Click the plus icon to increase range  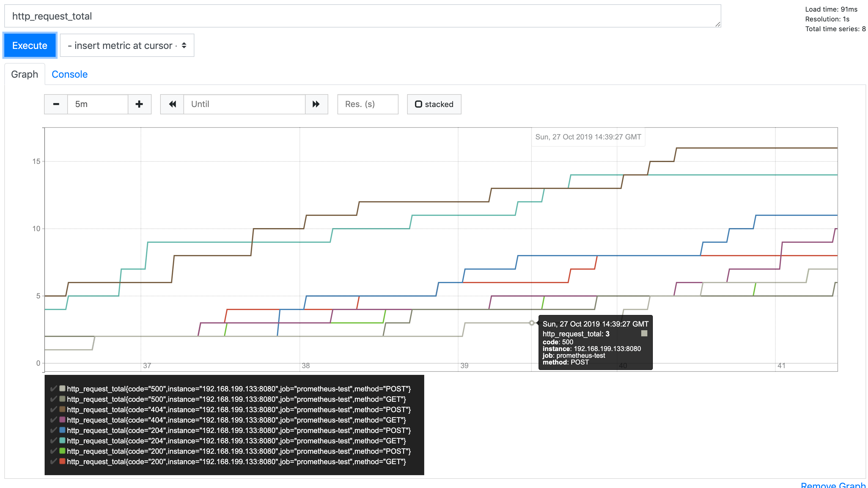(x=139, y=104)
